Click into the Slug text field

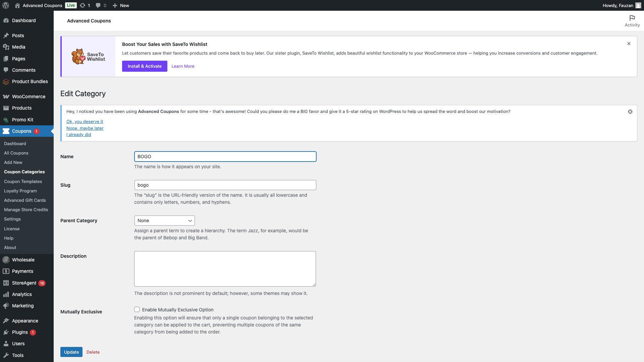[x=225, y=185]
